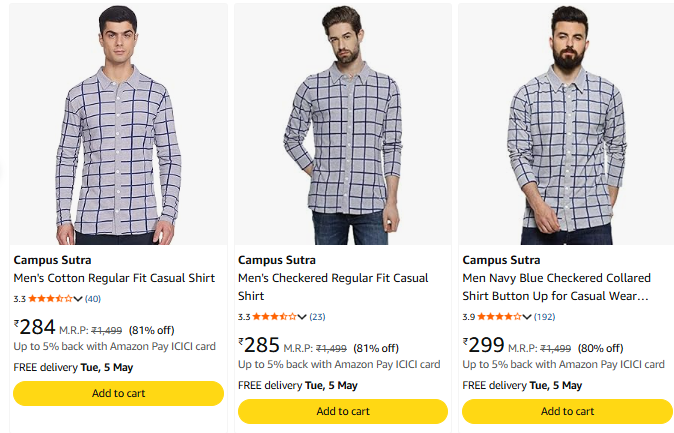Click the 3.9 star rating of ₹299 shirt
This screenshot has width=674, height=433.
(500, 317)
